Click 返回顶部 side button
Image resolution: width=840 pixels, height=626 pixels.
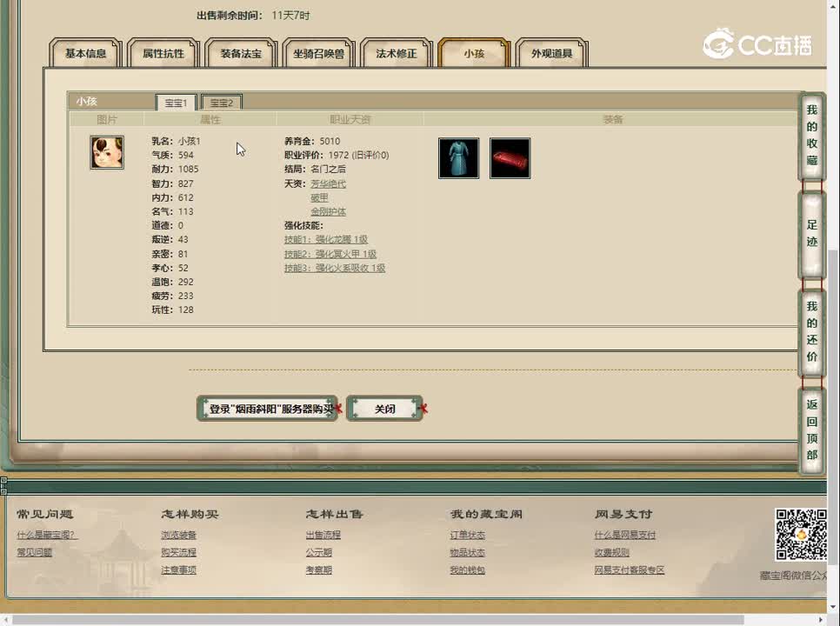pos(811,430)
